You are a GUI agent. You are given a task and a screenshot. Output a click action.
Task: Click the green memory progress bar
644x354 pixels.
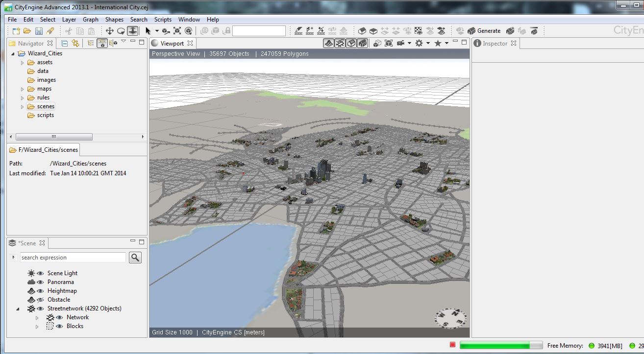tap(501, 346)
